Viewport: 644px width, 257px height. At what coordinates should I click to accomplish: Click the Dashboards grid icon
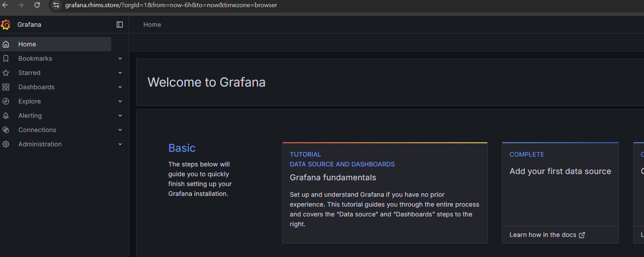(x=6, y=87)
